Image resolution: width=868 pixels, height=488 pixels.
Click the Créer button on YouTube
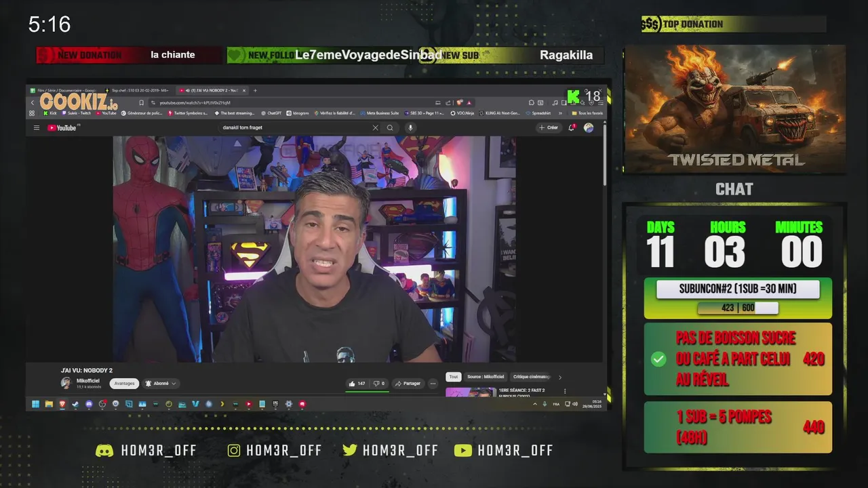549,127
